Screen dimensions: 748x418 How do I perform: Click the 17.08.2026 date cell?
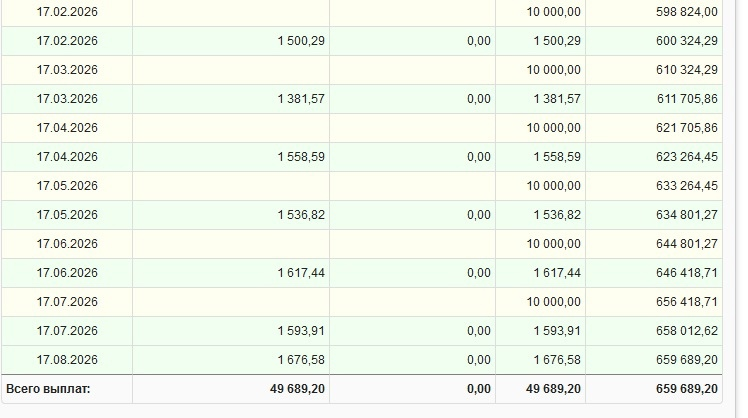(67, 360)
